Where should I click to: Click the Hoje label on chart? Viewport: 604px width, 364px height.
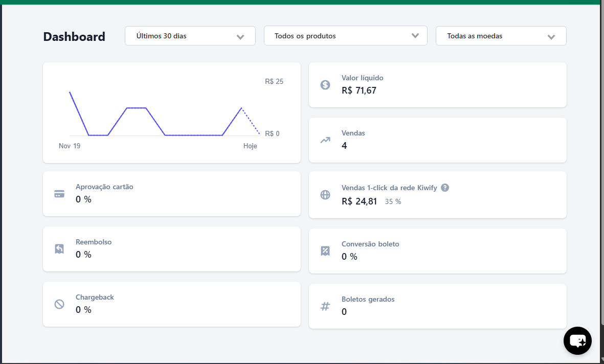tap(250, 146)
